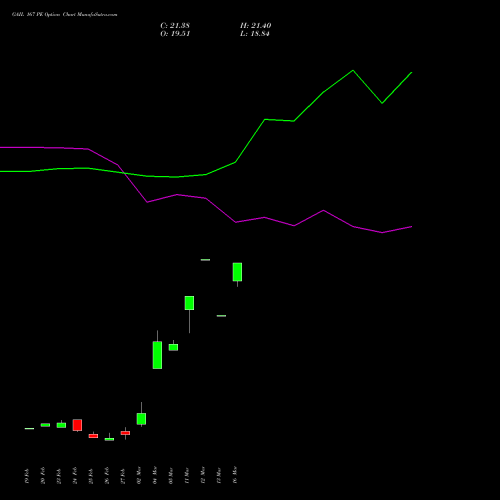Select the tall green candlestick on 04 Mar

point(157,355)
